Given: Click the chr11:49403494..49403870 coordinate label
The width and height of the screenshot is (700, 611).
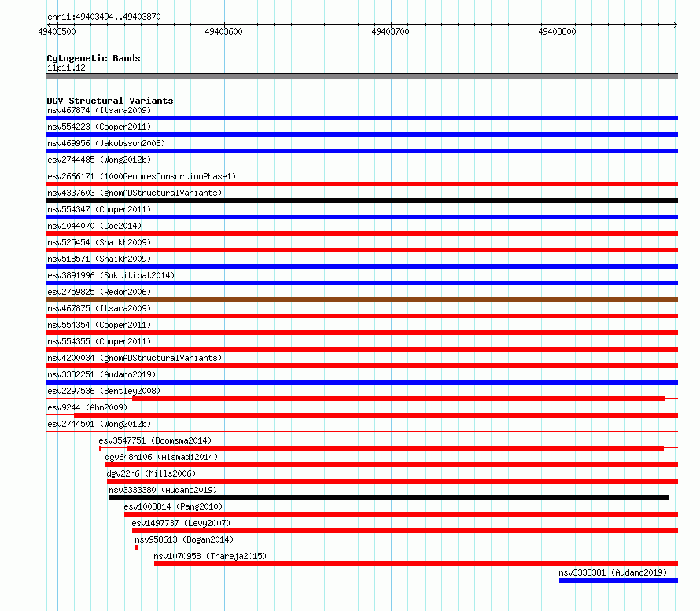Looking at the screenshot, I should [104, 17].
